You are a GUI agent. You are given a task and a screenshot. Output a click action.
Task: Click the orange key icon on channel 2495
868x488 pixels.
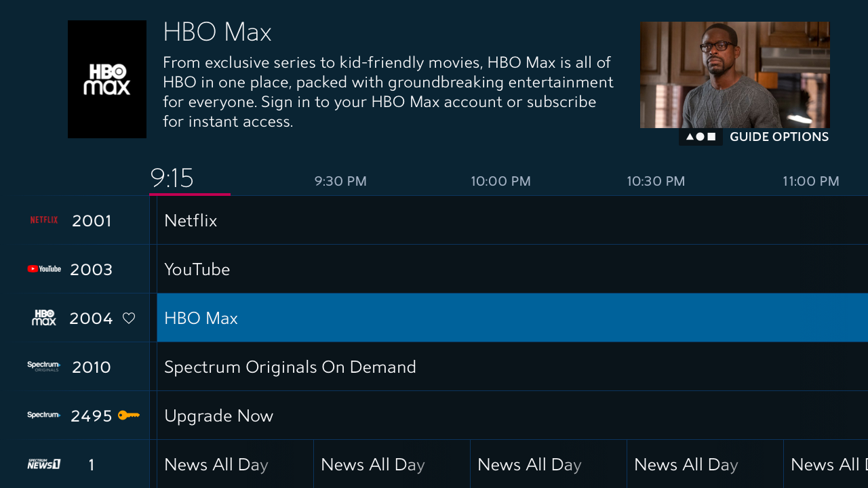point(129,415)
